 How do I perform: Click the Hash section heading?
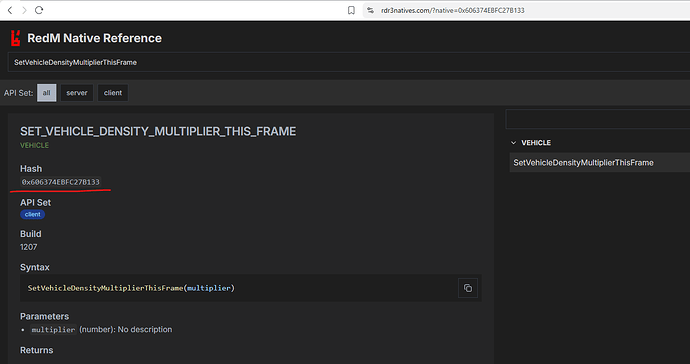31,169
